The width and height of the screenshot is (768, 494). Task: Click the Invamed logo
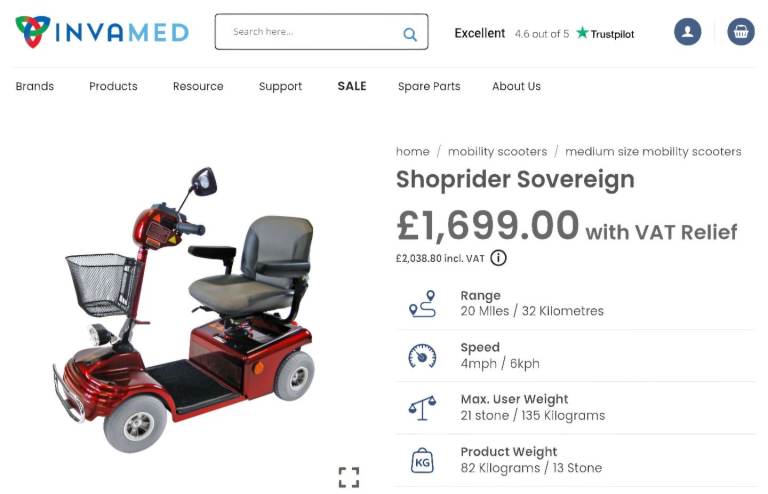pos(102,32)
